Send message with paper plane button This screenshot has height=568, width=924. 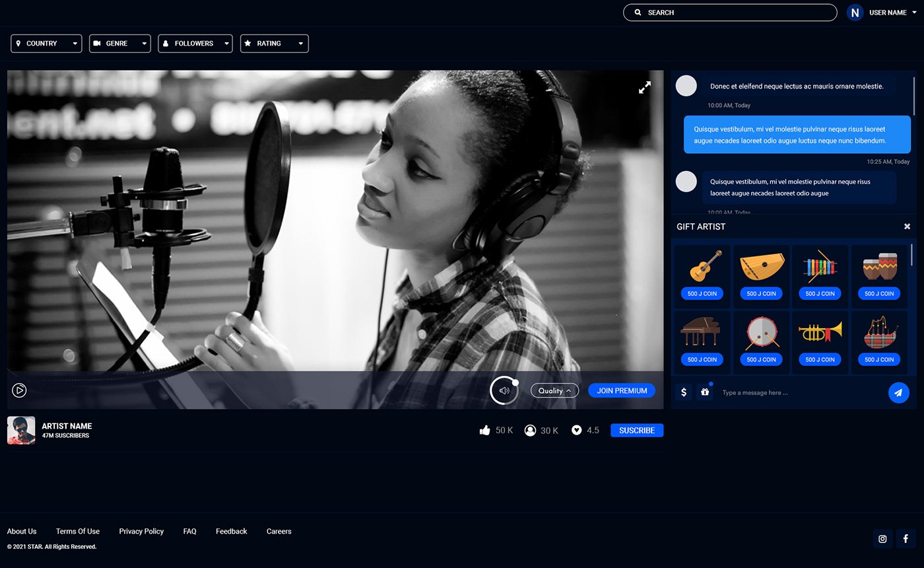point(898,392)
